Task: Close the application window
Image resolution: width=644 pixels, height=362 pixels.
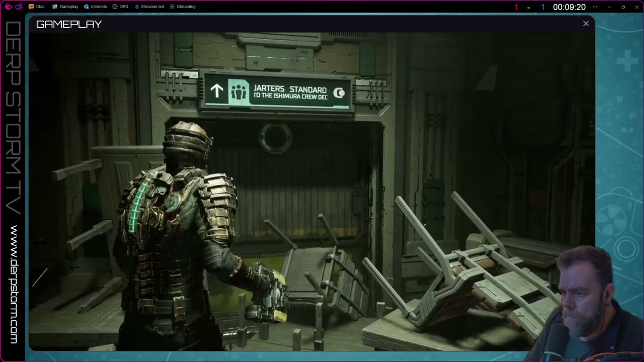Action: pyautogui.click(x=636, y=7)
